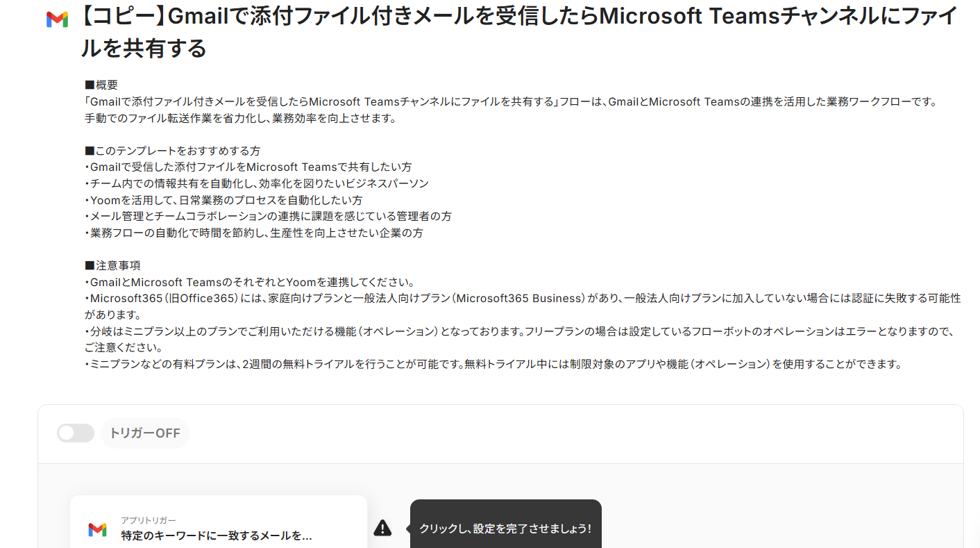Click the bullet メール管理とチームコラボレーション
This screenshot has height=548, width=980.
coord(269,216)
